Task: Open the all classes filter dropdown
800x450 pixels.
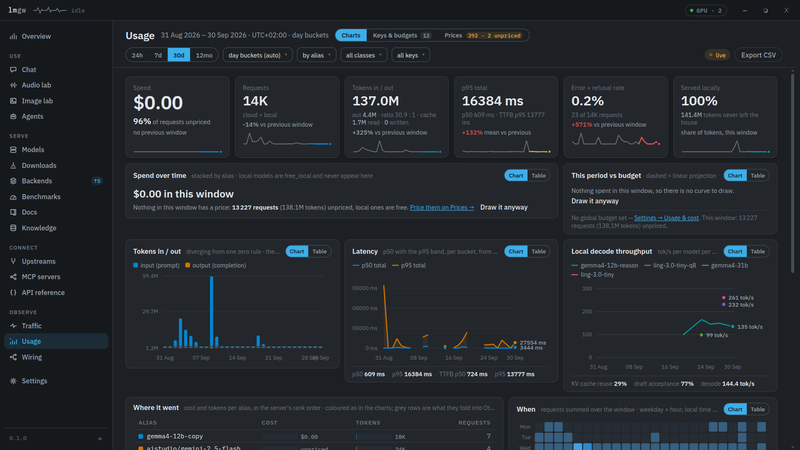Action: tap(364, 55)
